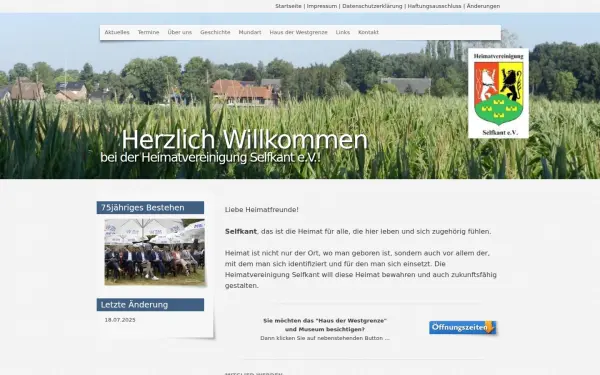Click the Liebe Heimatfreunde! greeting
Image resolution: width=600 pixels, height=375 pixels.
262,210
